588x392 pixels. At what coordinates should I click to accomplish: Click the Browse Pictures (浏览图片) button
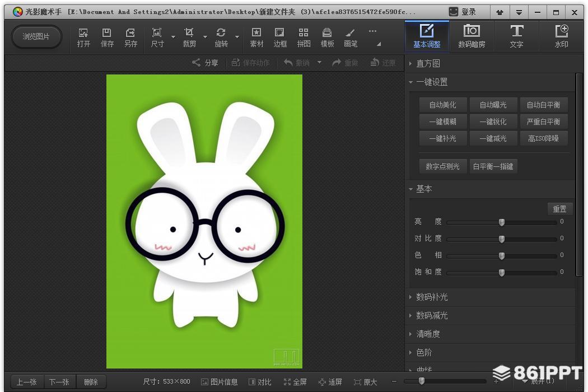(36, 37)
